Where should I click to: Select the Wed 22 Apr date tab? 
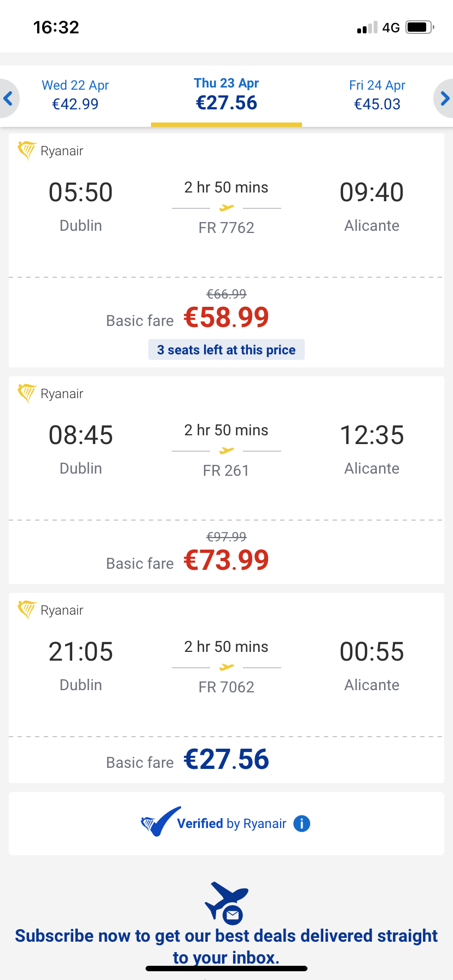[x=75, y=95]
